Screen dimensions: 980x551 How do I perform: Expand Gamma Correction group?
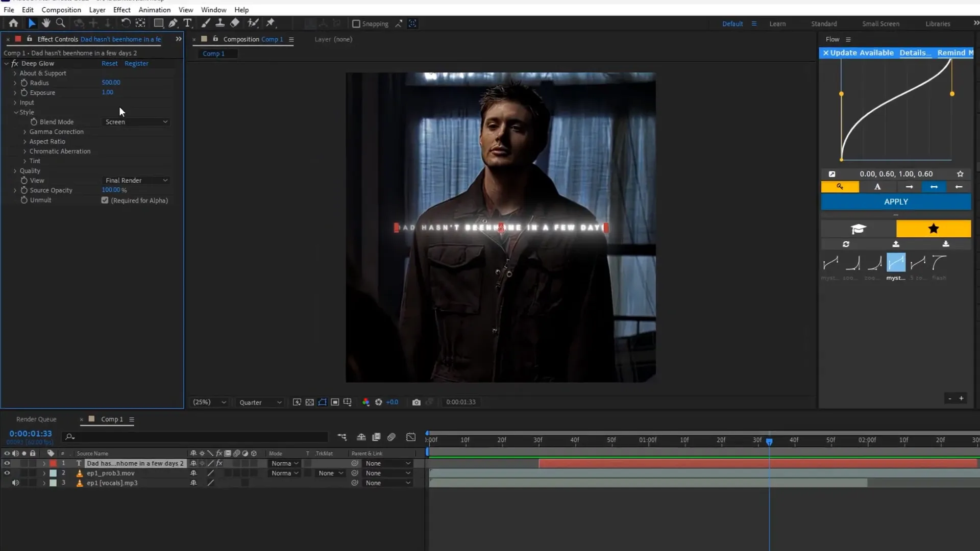24,132
